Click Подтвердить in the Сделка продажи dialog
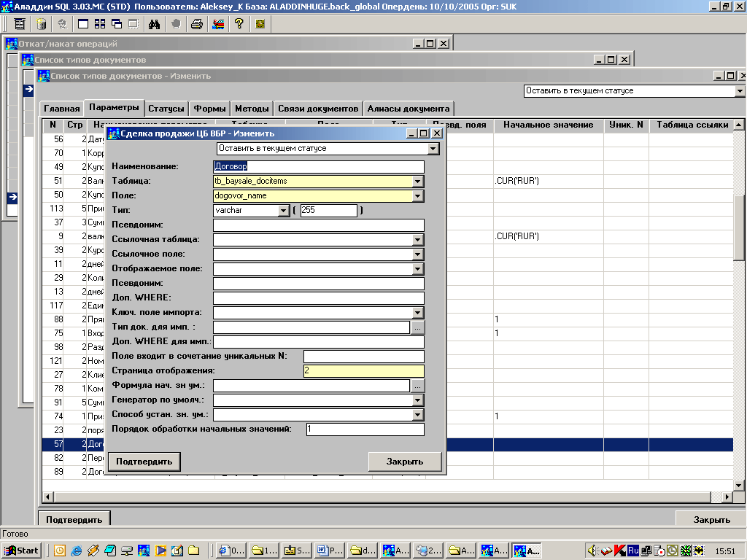The image size is (747, 560). tap(144, 462)
